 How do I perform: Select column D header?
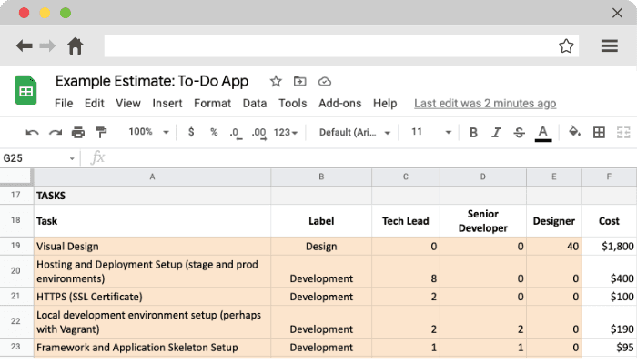pyautogui.click(x=483, y=177)
